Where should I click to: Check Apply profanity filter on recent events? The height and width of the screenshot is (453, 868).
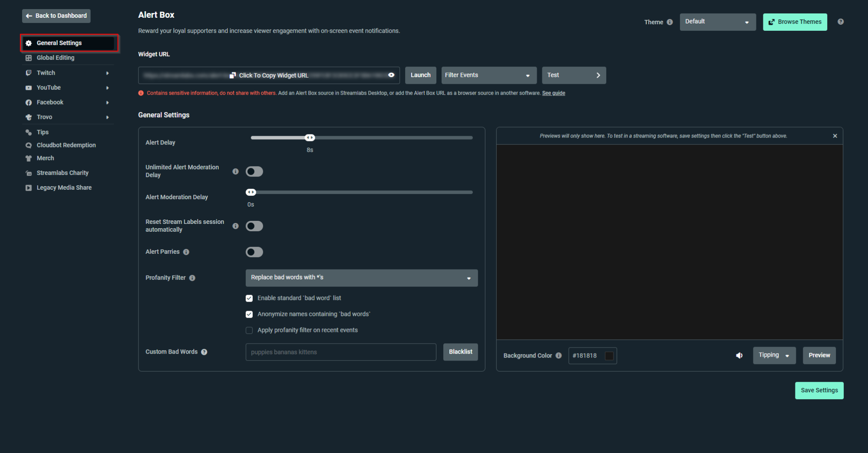click(249, 330)
